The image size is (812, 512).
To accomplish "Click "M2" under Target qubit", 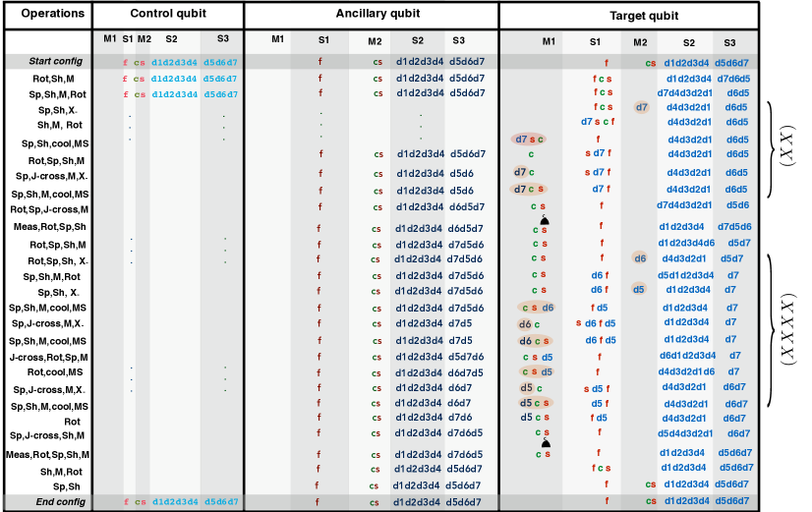I will (640, 42).
